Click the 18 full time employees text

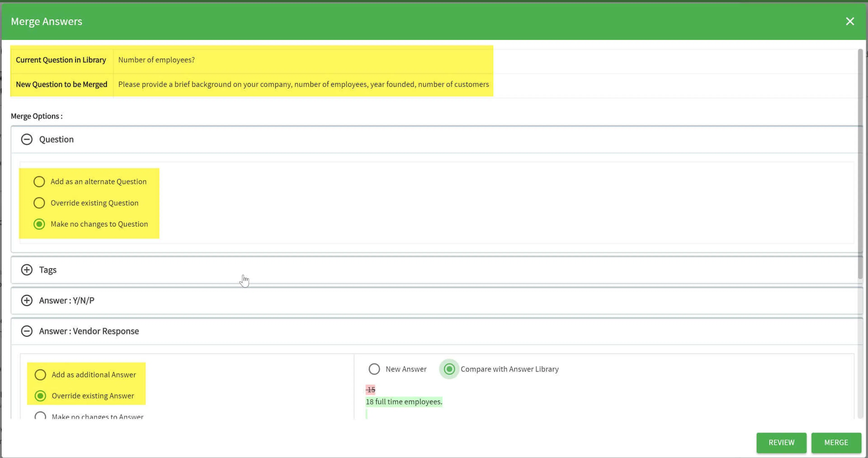pyautogui.click(x=404, y=402)
